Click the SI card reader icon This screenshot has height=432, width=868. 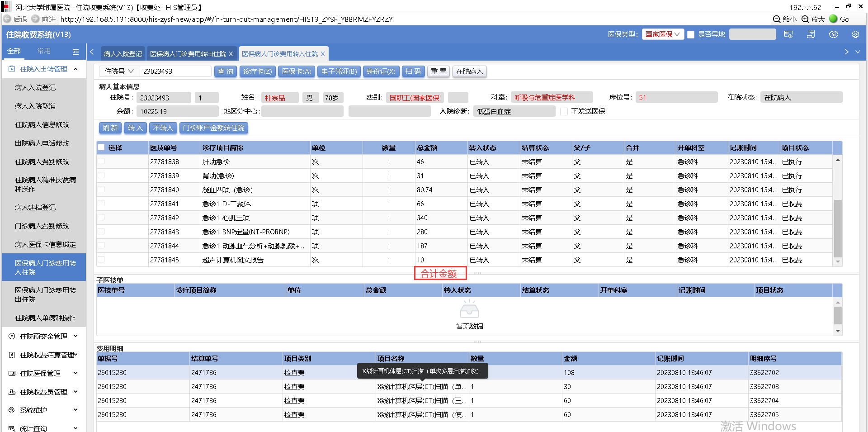pyautogui.click(x=788, y=34)
